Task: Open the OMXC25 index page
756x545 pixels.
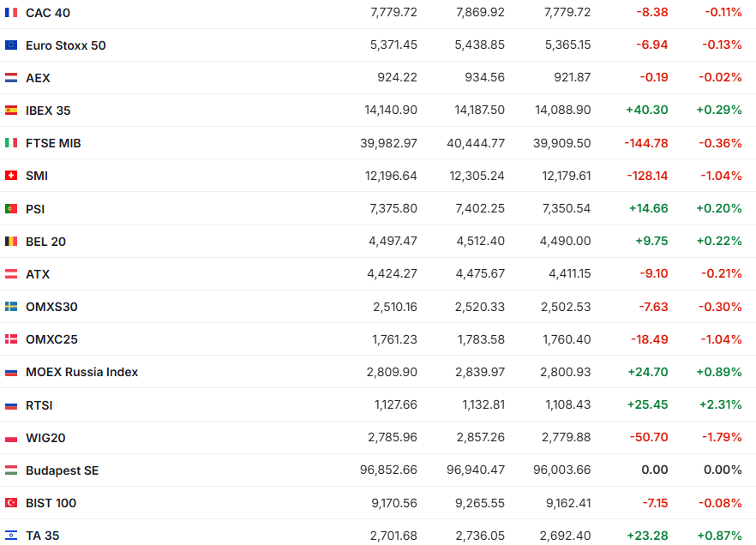Action: [x=51, y=339]
